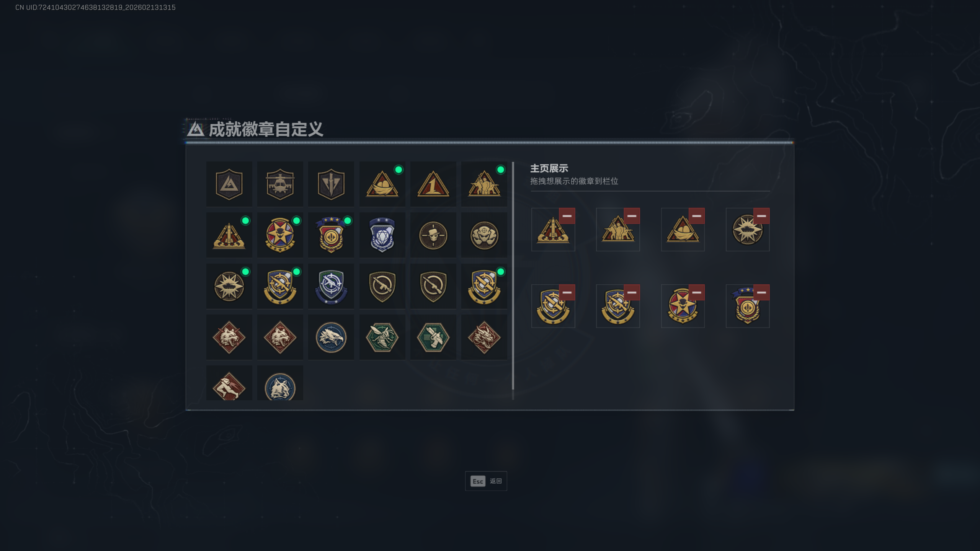Viewport: 980px width, 551px height.
Task: Select the blue diamond gem shield badge
Action: [382, 235]
